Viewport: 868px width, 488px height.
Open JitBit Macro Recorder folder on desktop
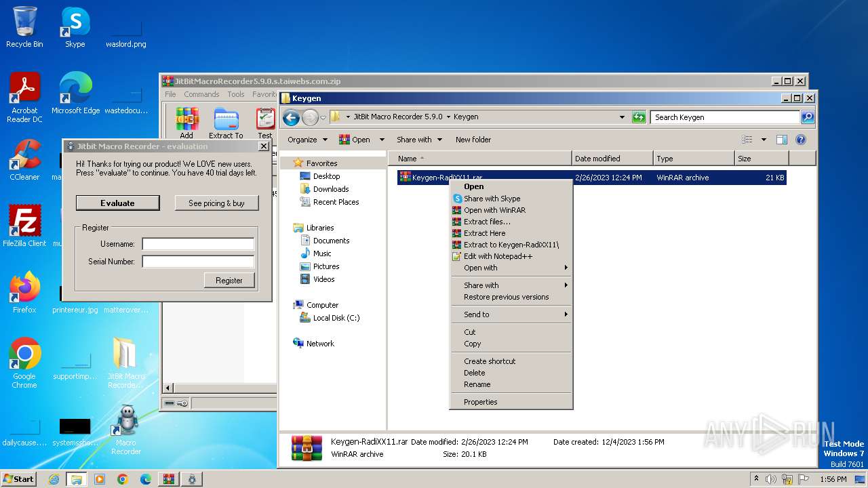point(125,363)
